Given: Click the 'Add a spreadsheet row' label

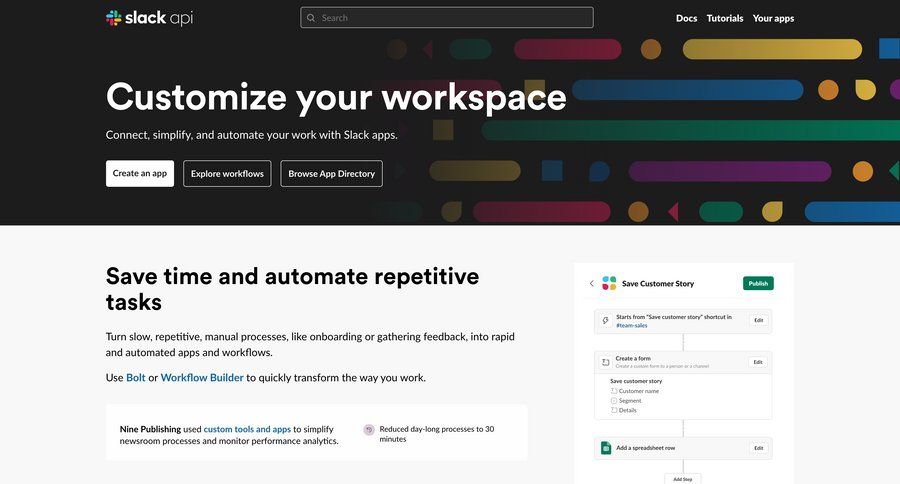Looking at the screenshot, I should coord(646,448).
